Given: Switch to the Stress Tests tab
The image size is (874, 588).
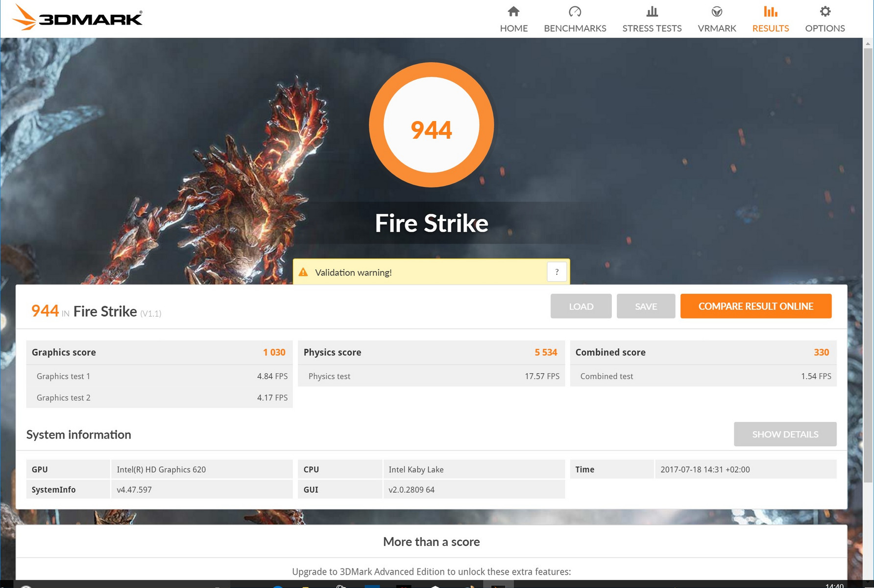Looking at the screenshot, I should tap(652, 19).
